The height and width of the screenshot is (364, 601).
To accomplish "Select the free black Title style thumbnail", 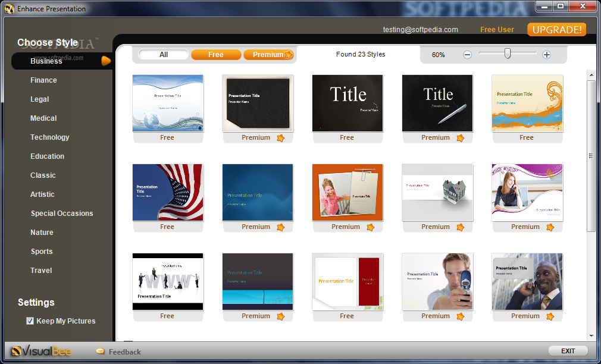I will (x=348, y=103).
